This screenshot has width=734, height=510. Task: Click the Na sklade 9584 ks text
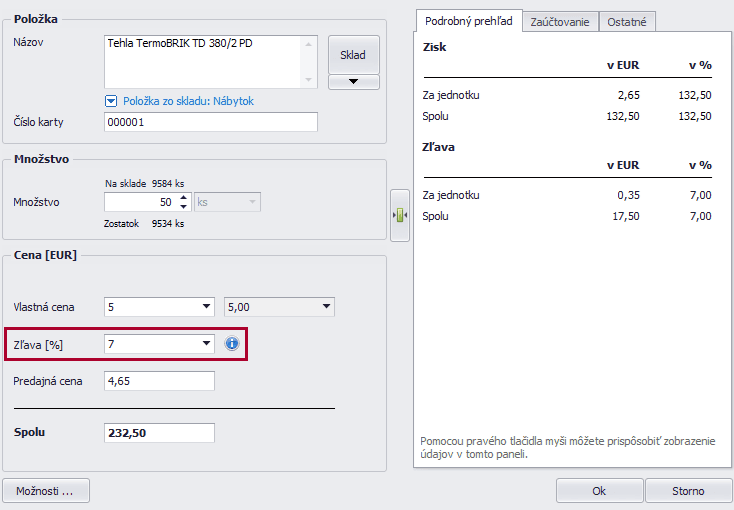tap(144, 184)
